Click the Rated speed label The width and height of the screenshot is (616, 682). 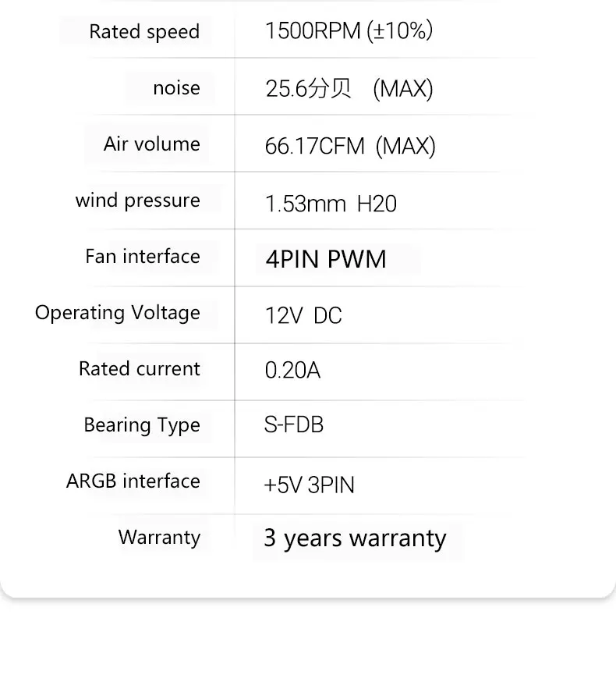point(144,32)
